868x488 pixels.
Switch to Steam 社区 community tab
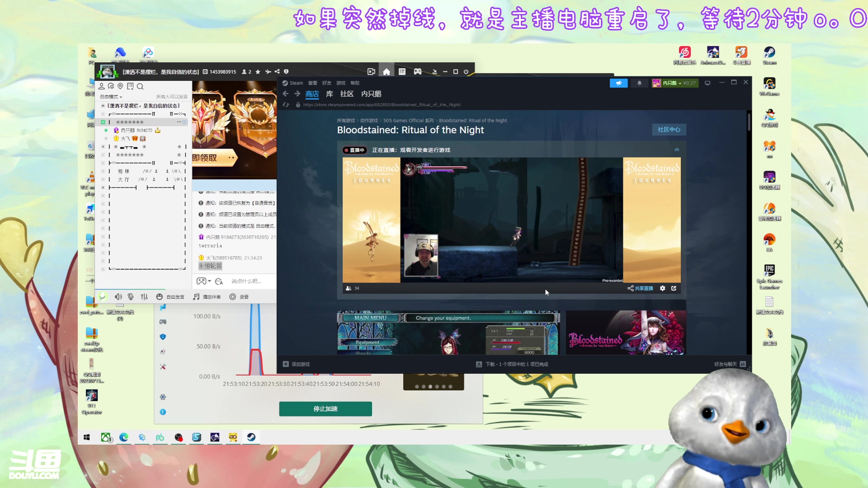[347, 94]
